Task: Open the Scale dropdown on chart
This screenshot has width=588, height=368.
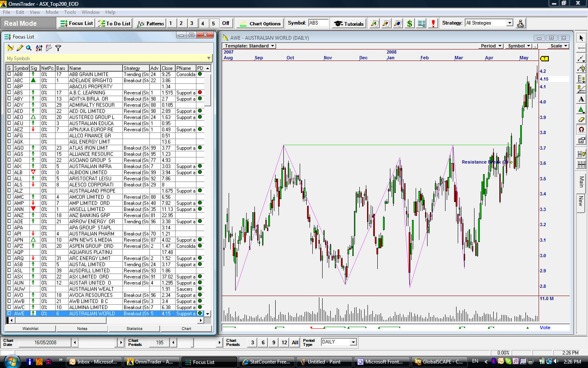Action: click(559, 46)
